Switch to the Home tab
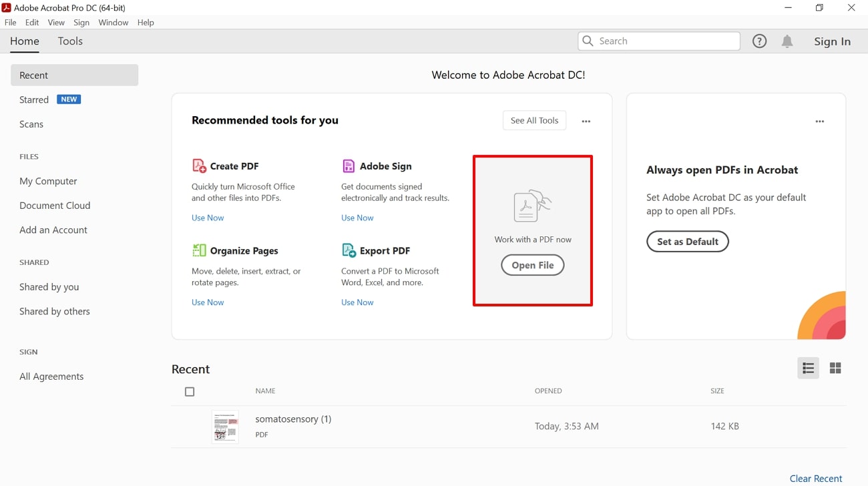The height and width of the screenshot is (486, 868). point(25,41)
